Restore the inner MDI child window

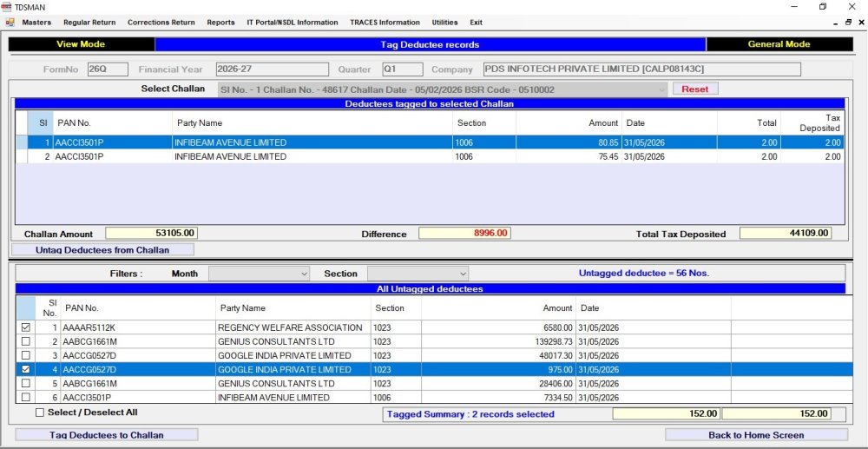coord(848,23)
